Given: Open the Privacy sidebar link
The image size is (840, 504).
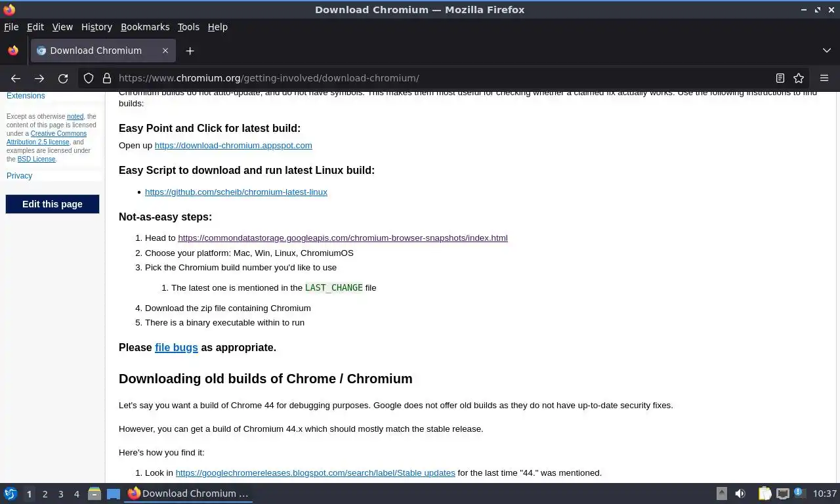Looking at the screenshot, I should point(19,176).
